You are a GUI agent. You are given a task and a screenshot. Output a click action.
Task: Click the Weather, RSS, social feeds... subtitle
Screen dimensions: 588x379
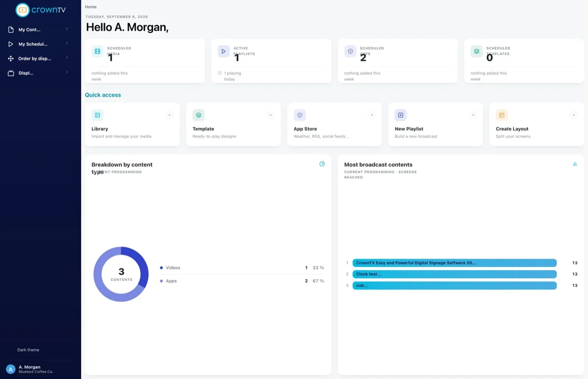321,136
